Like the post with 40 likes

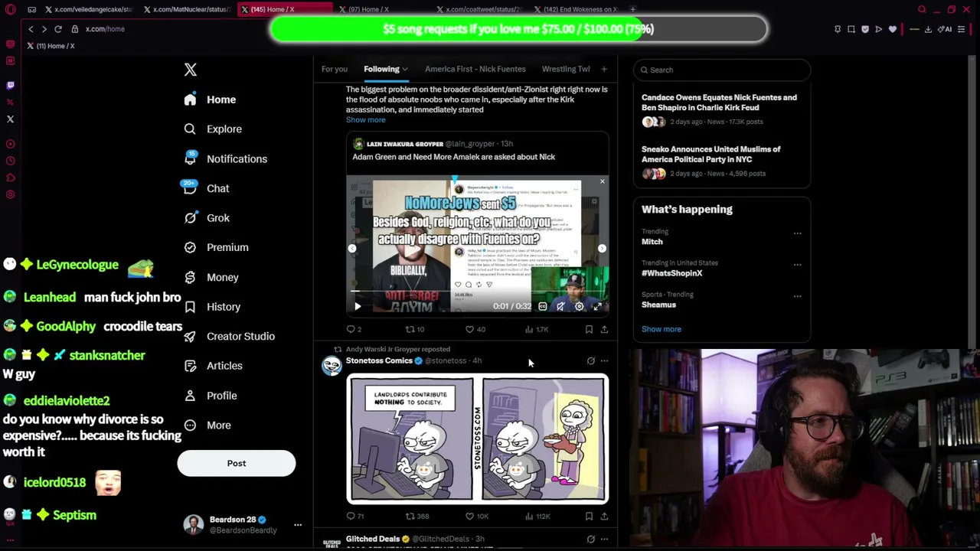tap(475, 330)
